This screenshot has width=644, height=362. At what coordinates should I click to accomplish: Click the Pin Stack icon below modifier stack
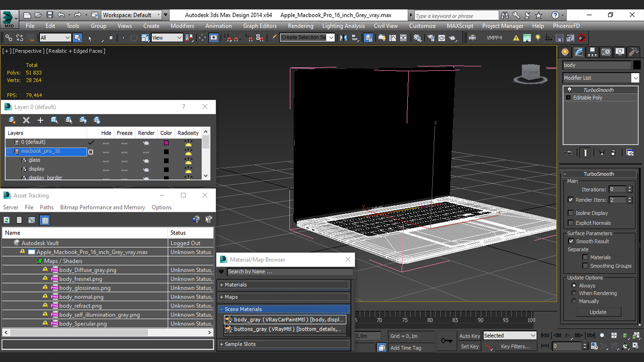point(569,153)
